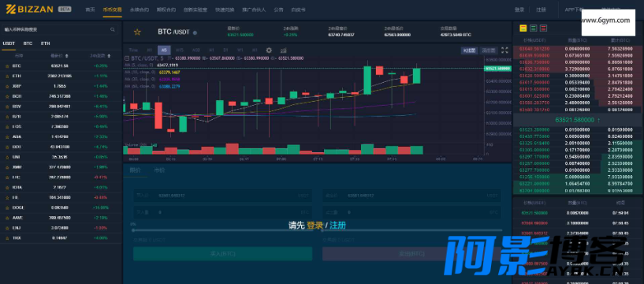Click the buy amount percentage slider
644x284 pixels.
point(222,230)
